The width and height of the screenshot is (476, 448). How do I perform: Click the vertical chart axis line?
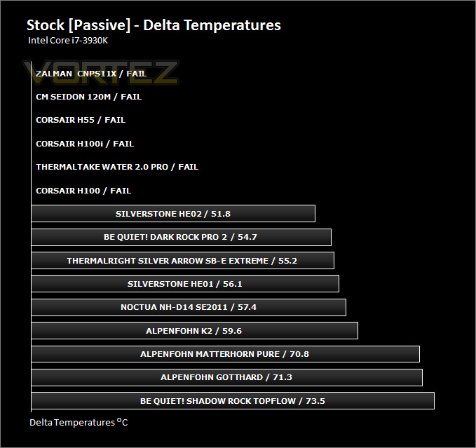32,237
